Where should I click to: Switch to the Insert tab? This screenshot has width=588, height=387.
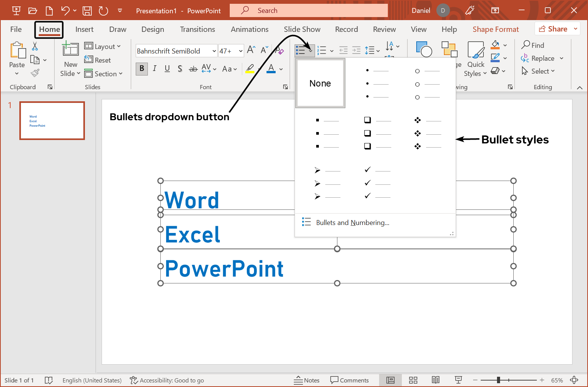pyautogui.click(x=84, y=29)
